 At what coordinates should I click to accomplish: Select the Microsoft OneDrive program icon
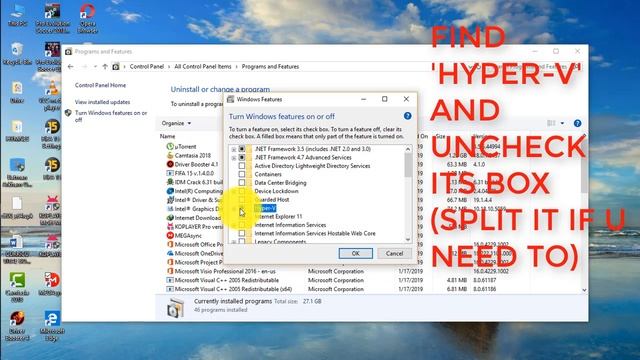point(170,253)
